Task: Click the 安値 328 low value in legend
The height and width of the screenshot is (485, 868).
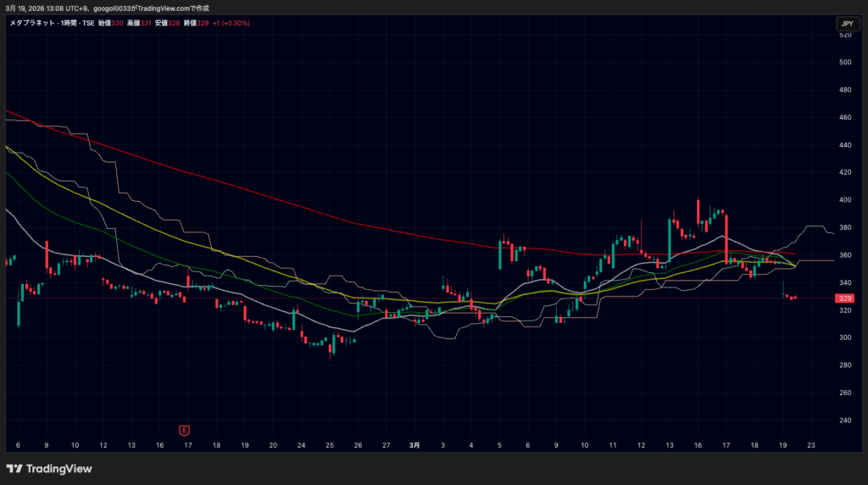Action: point(167,23)
